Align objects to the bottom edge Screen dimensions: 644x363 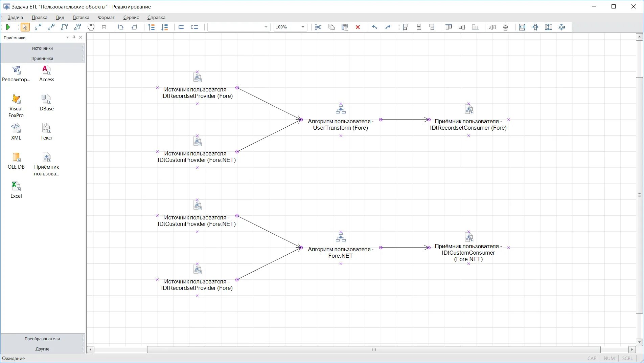click(475, 27)
